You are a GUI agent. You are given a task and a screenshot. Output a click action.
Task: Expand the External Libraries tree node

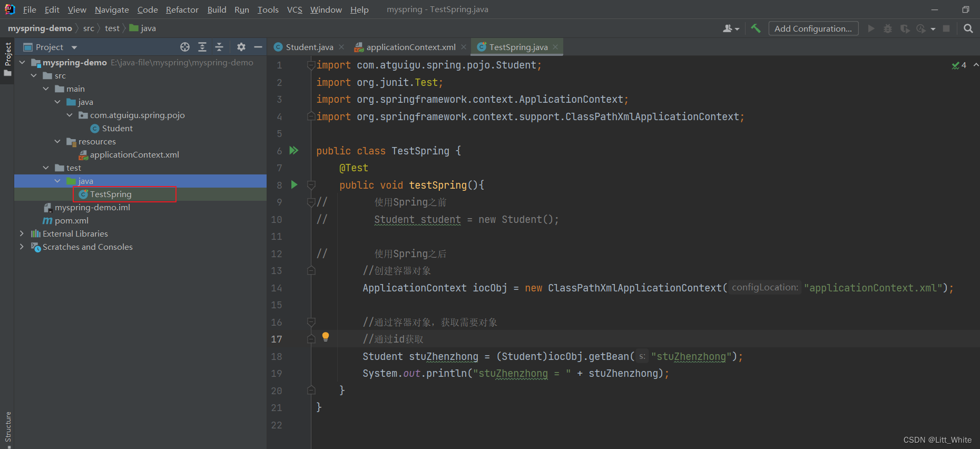coord(22,233)
